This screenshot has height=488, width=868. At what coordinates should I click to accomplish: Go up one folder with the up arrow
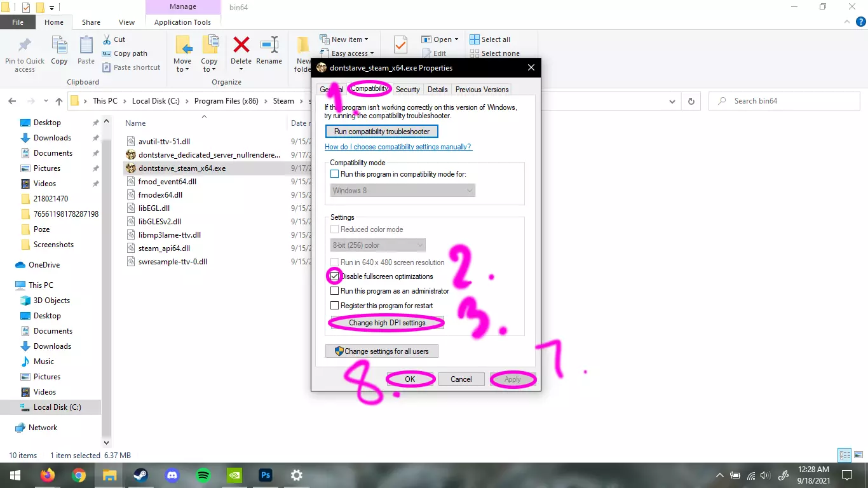[59, 101]
